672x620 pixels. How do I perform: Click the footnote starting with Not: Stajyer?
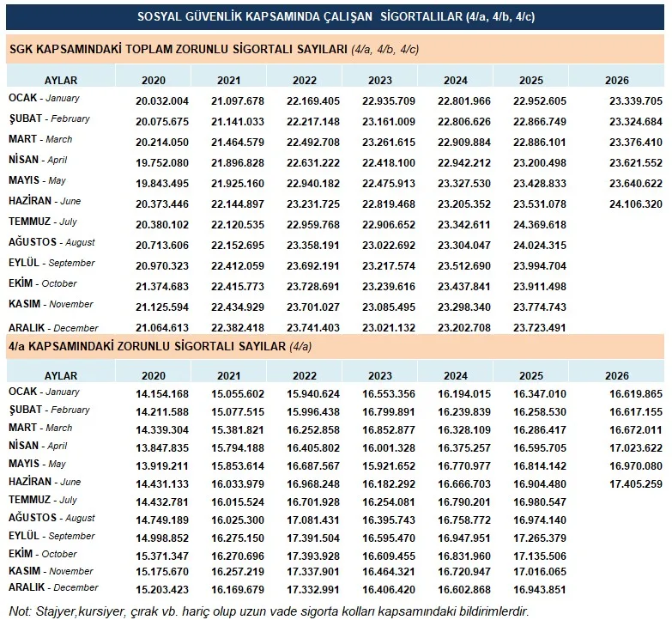269,611
